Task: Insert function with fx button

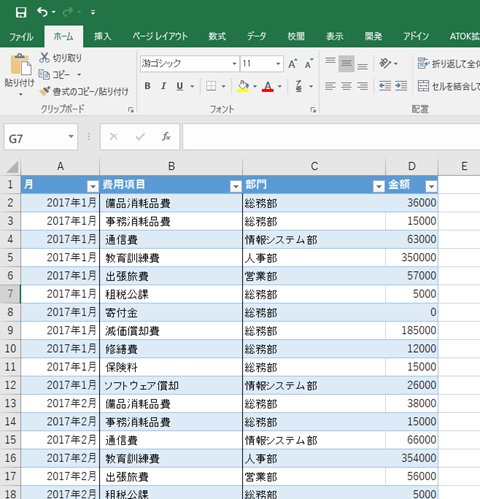Action: tap(166, 137)
